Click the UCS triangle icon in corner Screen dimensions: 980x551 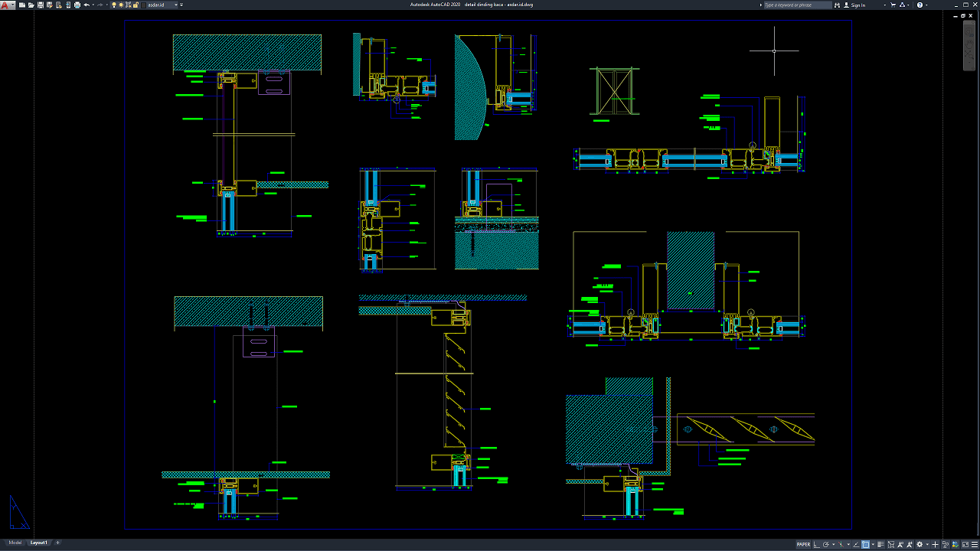(x=18, y=512)
